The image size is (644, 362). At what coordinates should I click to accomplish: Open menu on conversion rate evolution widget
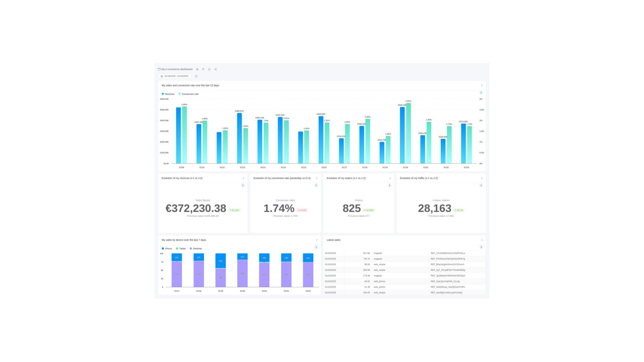coord(317,178)
